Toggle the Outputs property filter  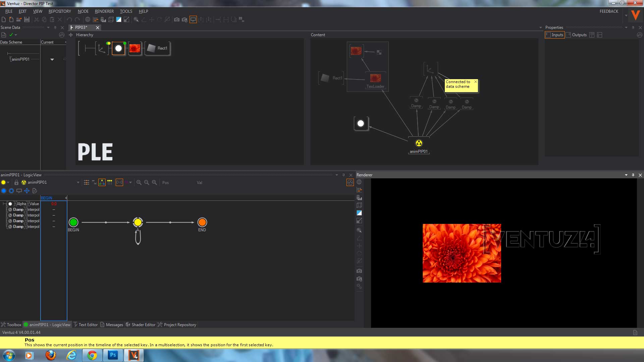coord(577,35)
